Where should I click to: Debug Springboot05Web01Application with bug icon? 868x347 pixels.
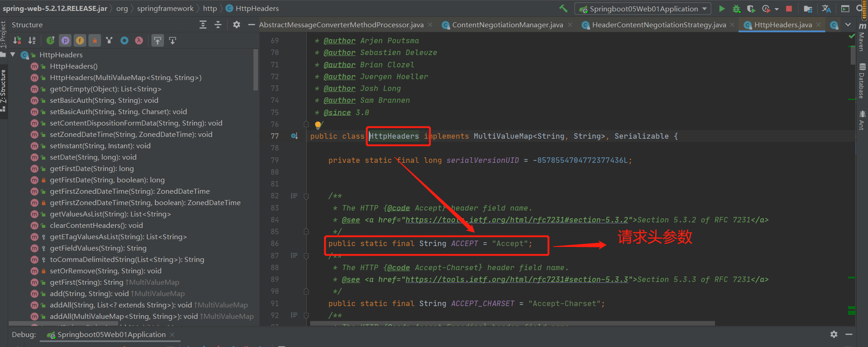[736, 9]
